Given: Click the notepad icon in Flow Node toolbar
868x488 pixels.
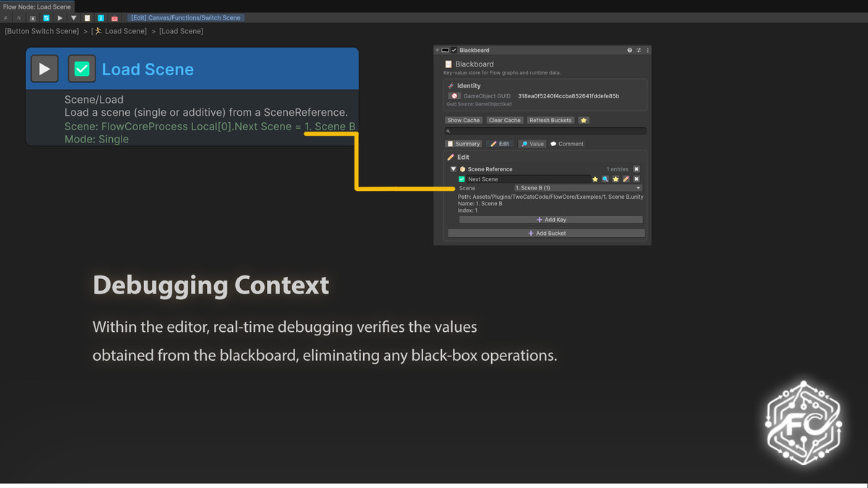Looking at the screenshot, I should click(x=88, y=18).
